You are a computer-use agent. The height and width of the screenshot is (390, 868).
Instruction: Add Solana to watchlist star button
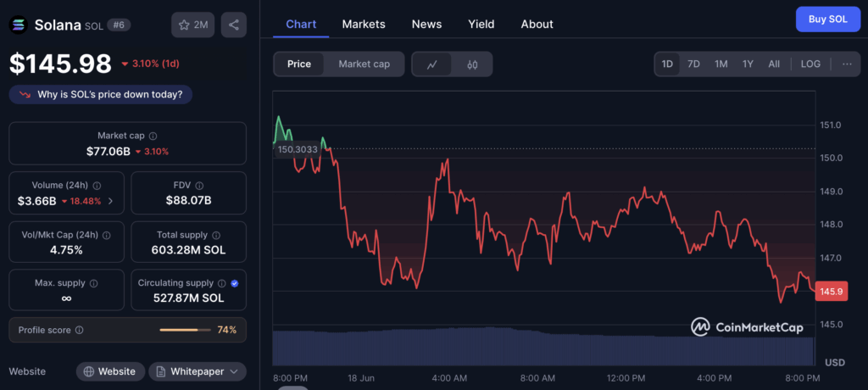192,25
